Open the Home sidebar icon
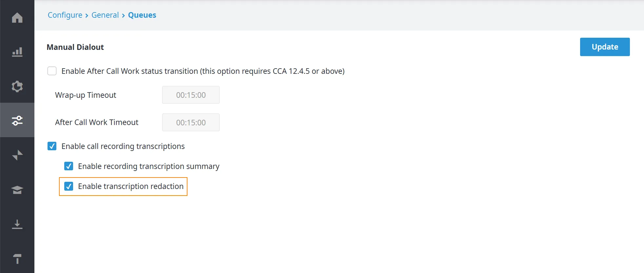Image resolution: width=644 pixels, height=273 pixels. (x=17, y=17)
